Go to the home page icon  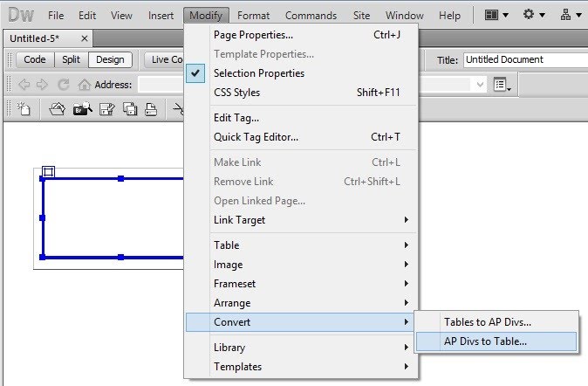tap(84, 85)
